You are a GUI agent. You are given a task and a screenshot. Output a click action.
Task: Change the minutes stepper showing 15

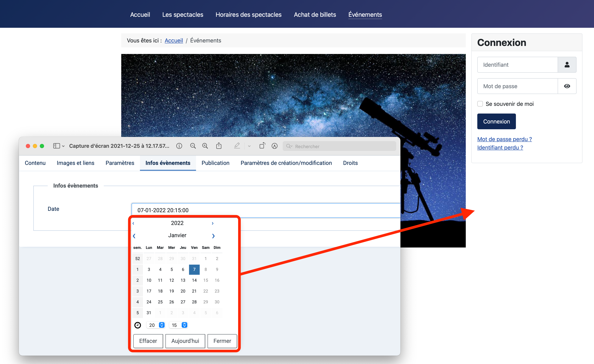pyautogui.click(x=178, y=325)
